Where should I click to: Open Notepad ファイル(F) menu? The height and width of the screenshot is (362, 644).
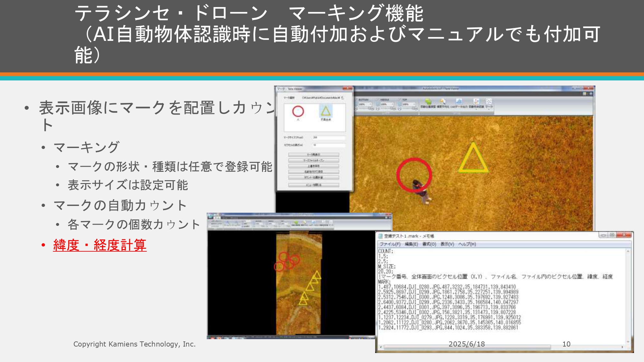(x=390, y=244)
